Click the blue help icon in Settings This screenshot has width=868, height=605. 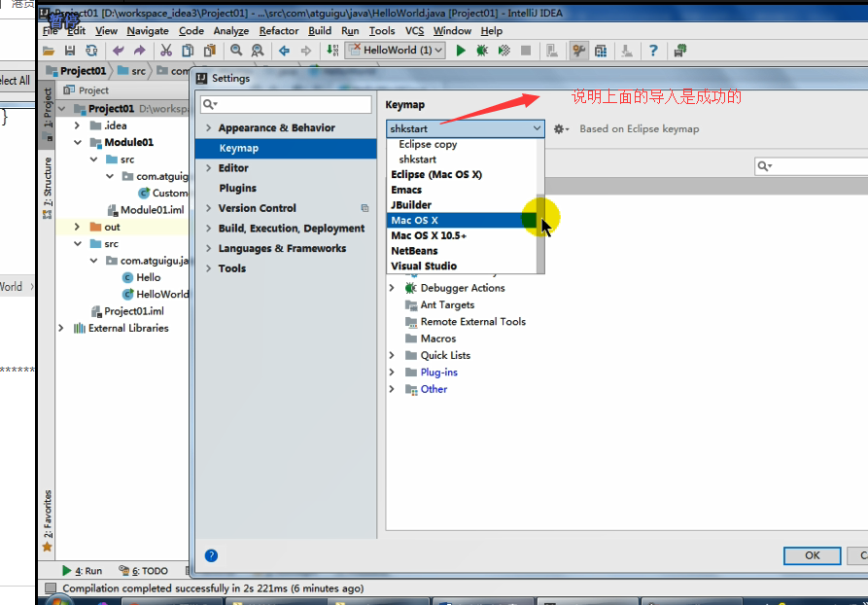coord(211,555)
